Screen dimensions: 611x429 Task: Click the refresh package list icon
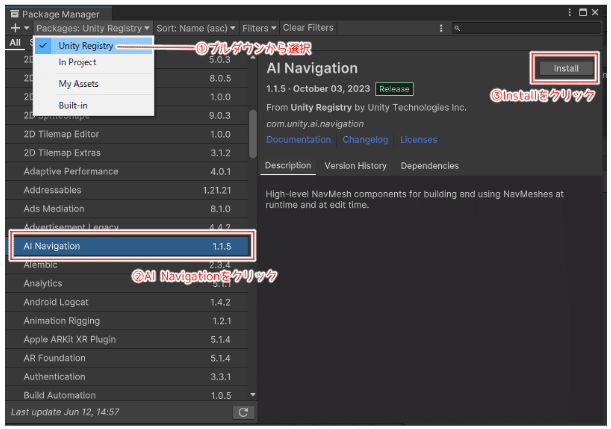coord(244,413)
